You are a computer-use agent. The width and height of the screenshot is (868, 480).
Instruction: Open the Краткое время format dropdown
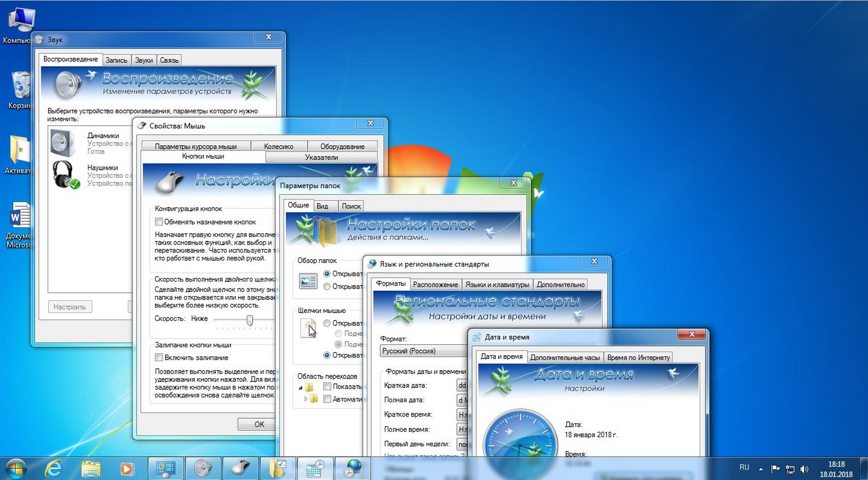(x=462, y=414)
